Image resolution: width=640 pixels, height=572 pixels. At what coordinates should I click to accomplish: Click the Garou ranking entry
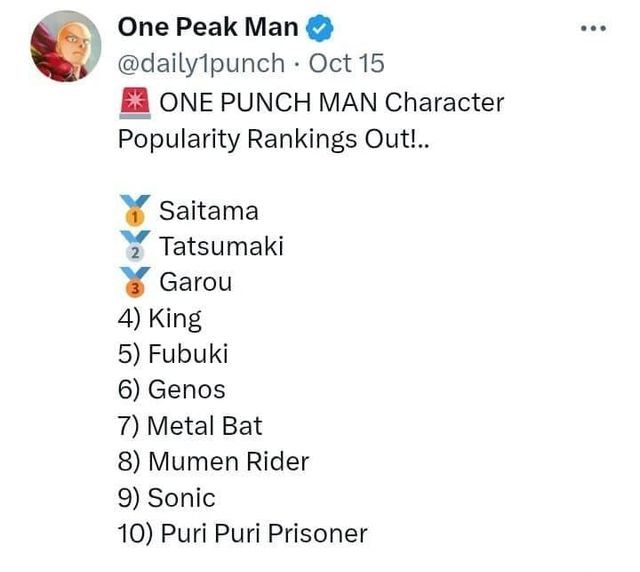pyautogui.click(x=195, y=282)
